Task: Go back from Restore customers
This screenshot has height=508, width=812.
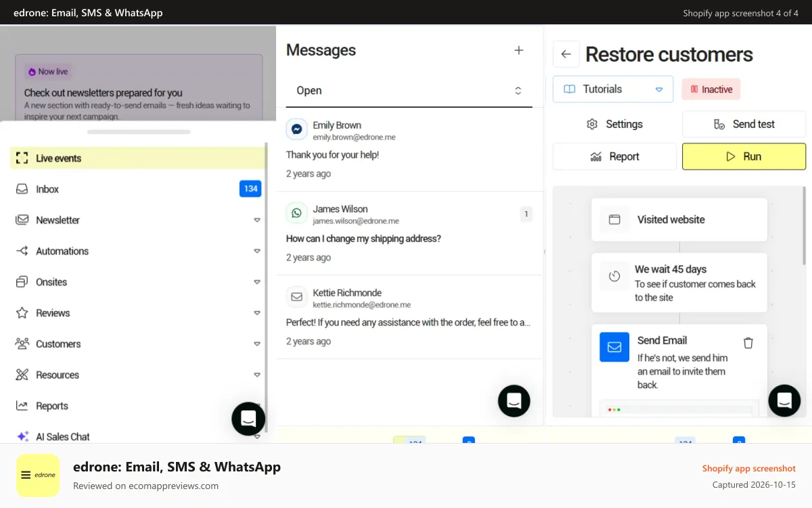Action: [566, 54]
